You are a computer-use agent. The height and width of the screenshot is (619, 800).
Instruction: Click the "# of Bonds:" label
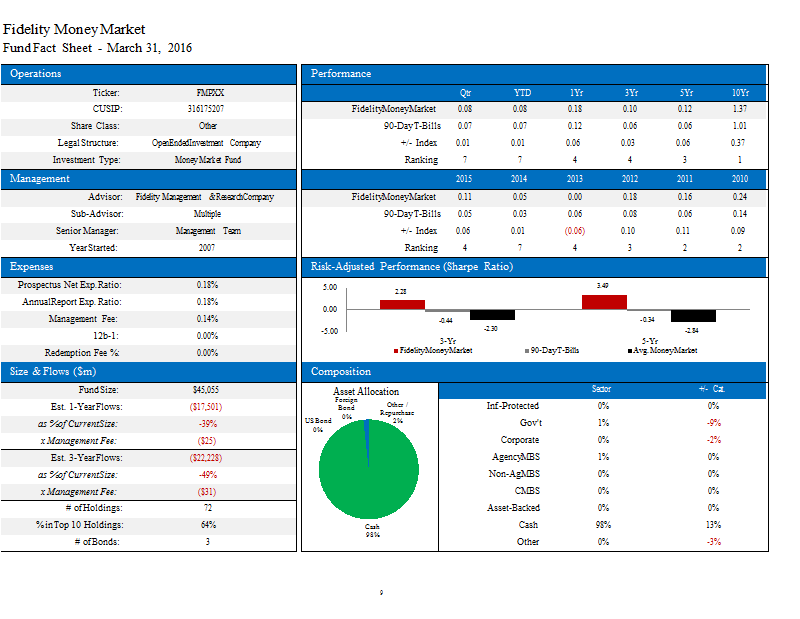(97, 542)
